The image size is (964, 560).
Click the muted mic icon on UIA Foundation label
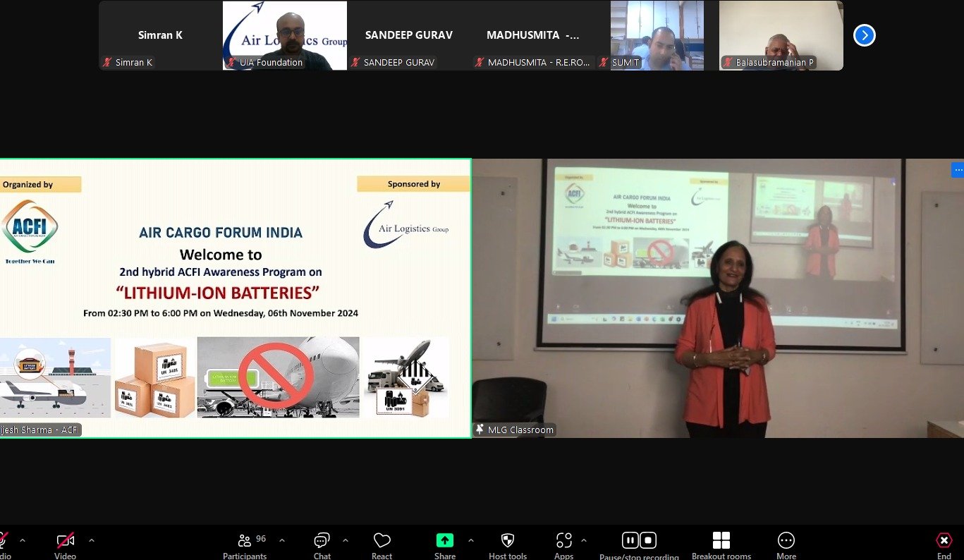[x=231, y=62]
